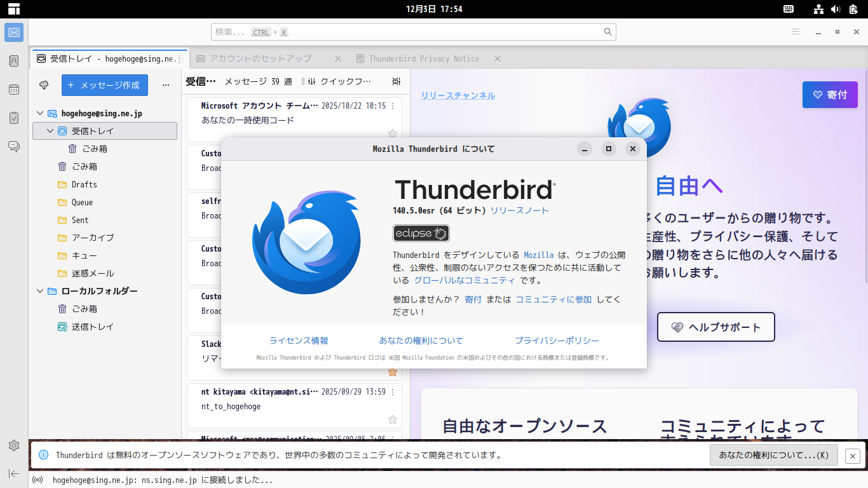Collapse the hogehoge@sing.ne.jp account tree

pyautogui.click(x=40, y=113)
